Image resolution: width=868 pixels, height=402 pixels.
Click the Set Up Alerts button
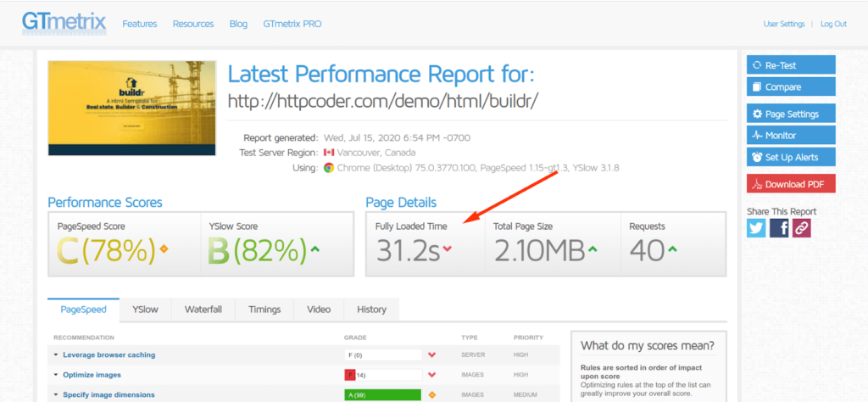[x=791, y=157]
